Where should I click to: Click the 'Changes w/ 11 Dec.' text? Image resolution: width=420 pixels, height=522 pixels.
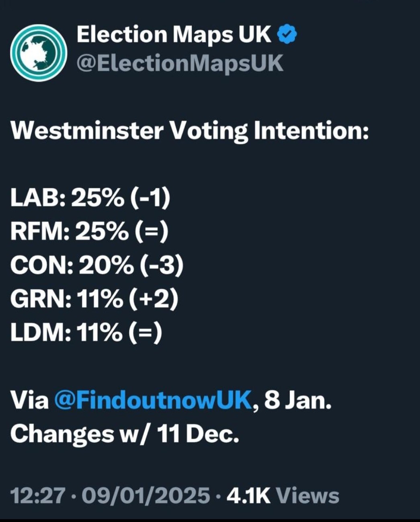coord(124,434)
